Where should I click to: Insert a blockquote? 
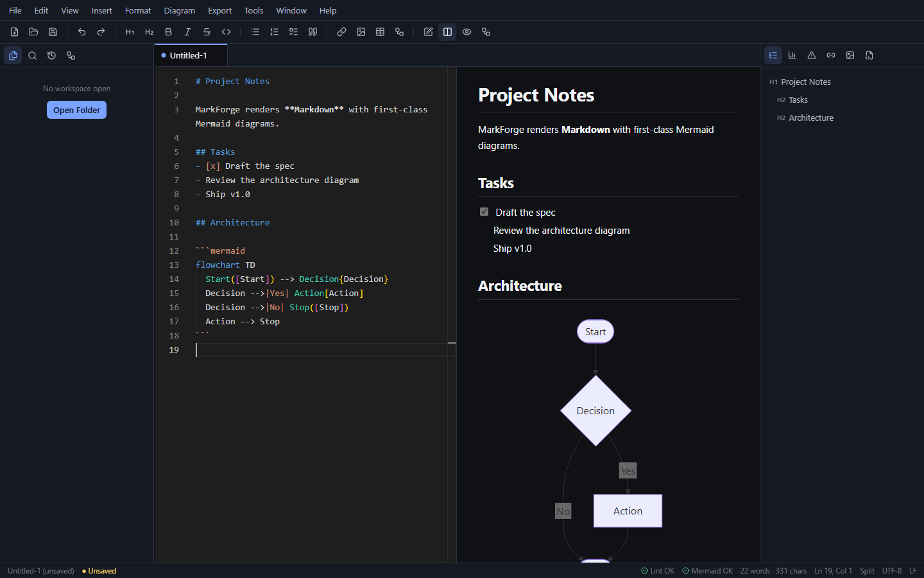tap(313, 32)
